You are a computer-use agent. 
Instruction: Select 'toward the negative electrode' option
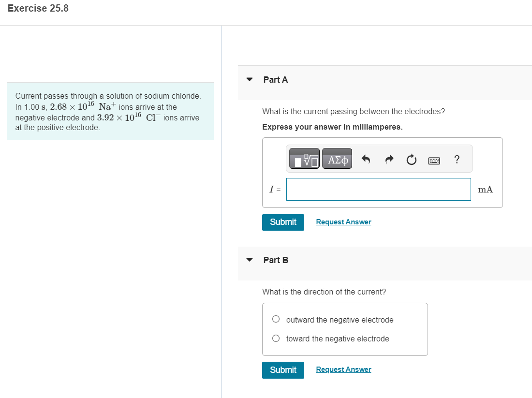(276, 338)
